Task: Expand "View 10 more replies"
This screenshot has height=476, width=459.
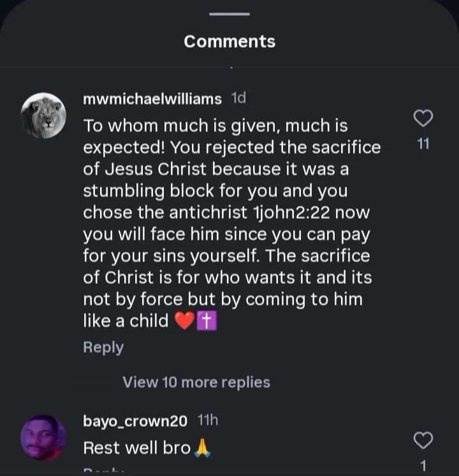Action: tap(196, 382)
